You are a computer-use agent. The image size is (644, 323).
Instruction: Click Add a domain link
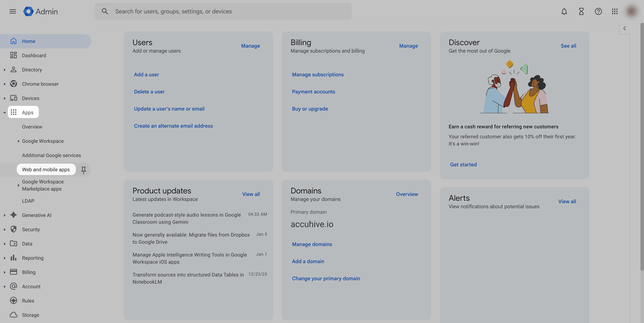pos(308,261)
